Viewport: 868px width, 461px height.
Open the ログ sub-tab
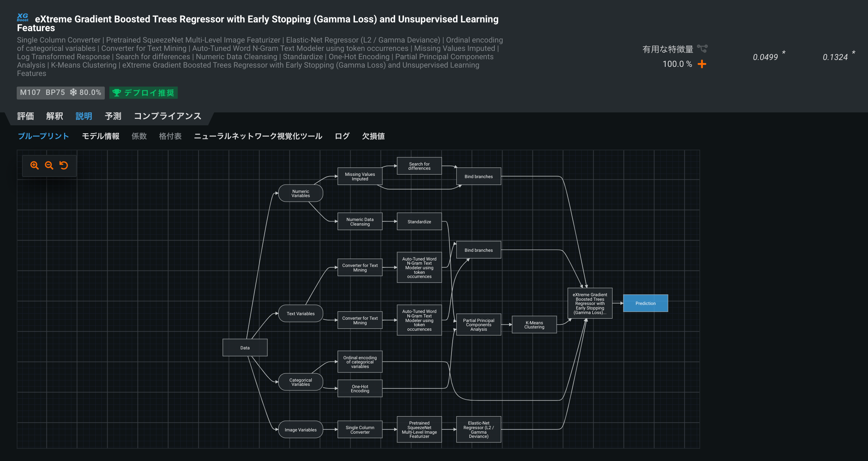point(342,136)
